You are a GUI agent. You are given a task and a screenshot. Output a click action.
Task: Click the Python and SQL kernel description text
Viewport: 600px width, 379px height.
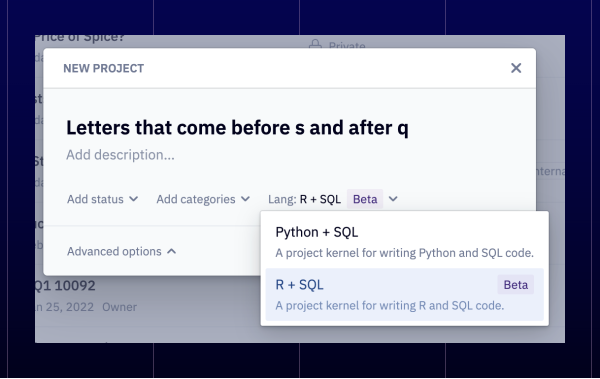tap(404, 253)
